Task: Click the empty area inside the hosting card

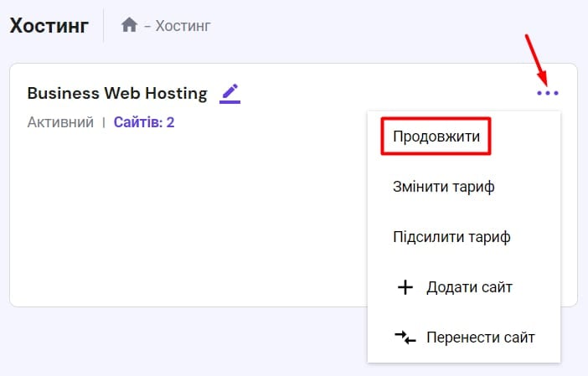Action: pyautogui.click(x=184, y=226)
